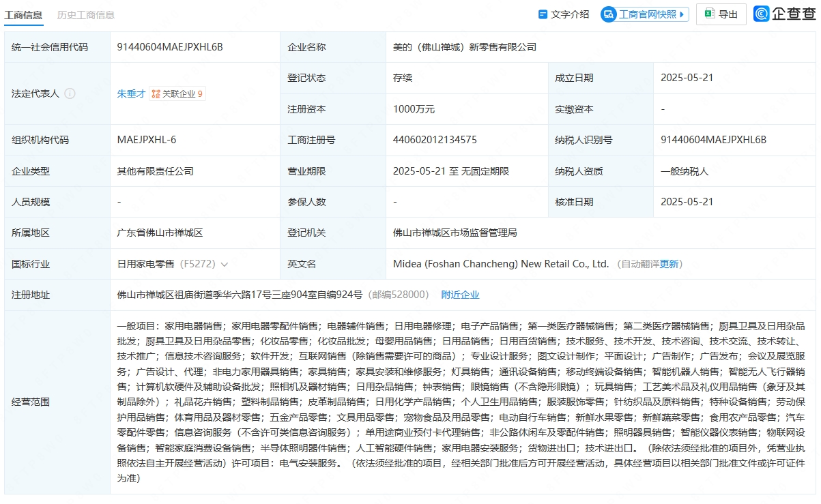
Task: Click the 营业期限 value 2025-05-21 至 无固定期限
Action: pyautogui.click(x=451, y=171)
